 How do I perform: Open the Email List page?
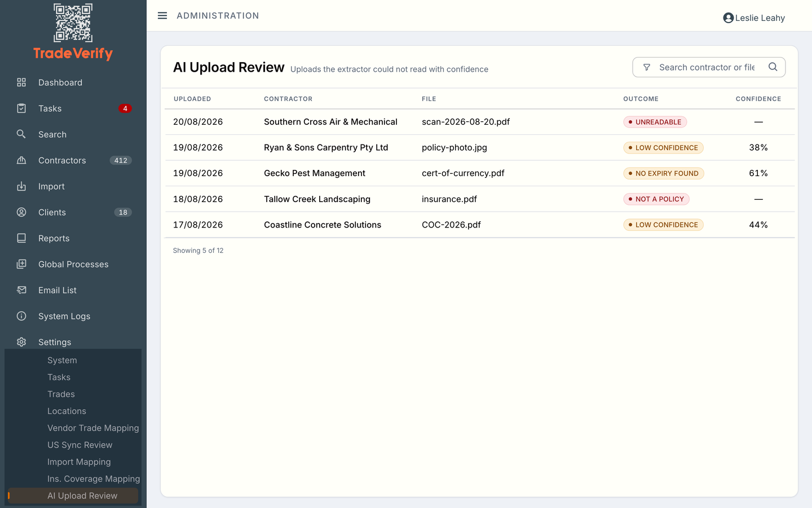point(58,290)
